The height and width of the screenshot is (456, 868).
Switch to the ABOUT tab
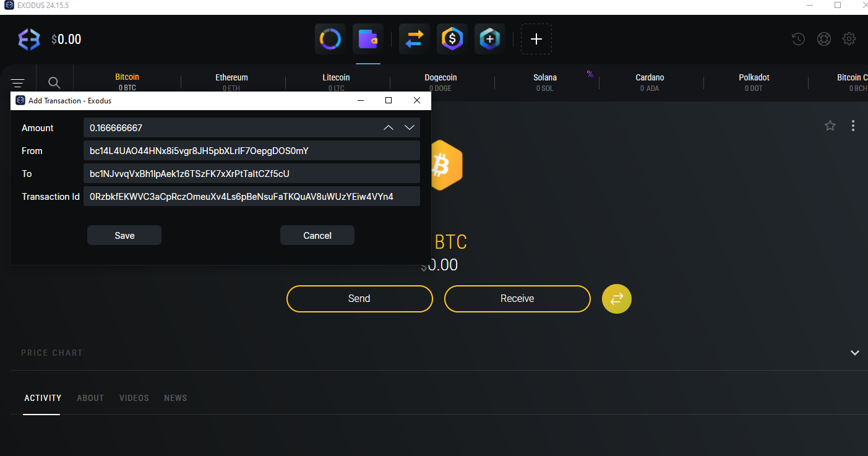point(90,398)
